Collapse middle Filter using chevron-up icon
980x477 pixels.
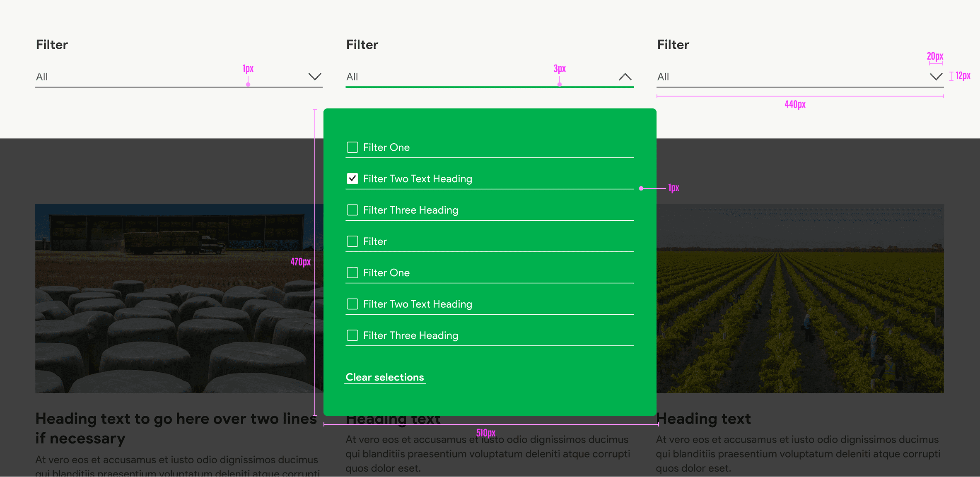[x=625, y=77]
